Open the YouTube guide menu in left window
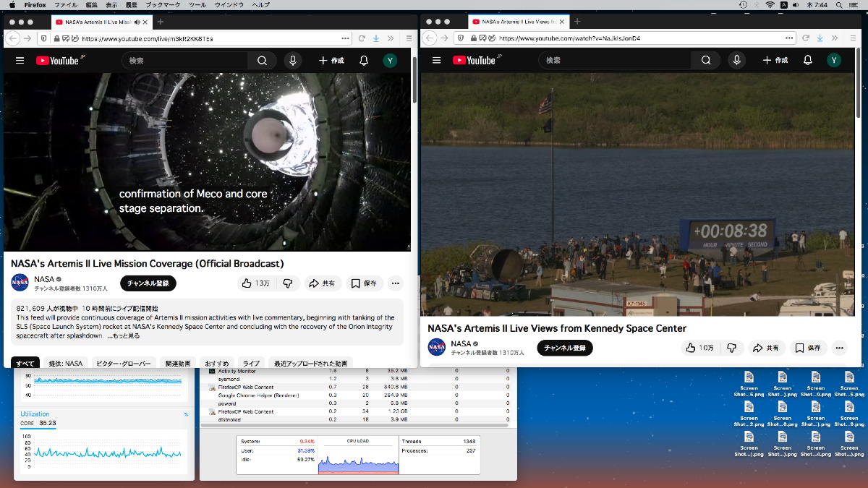The width and height of the screenshot is (868, 488). (20, 61)
